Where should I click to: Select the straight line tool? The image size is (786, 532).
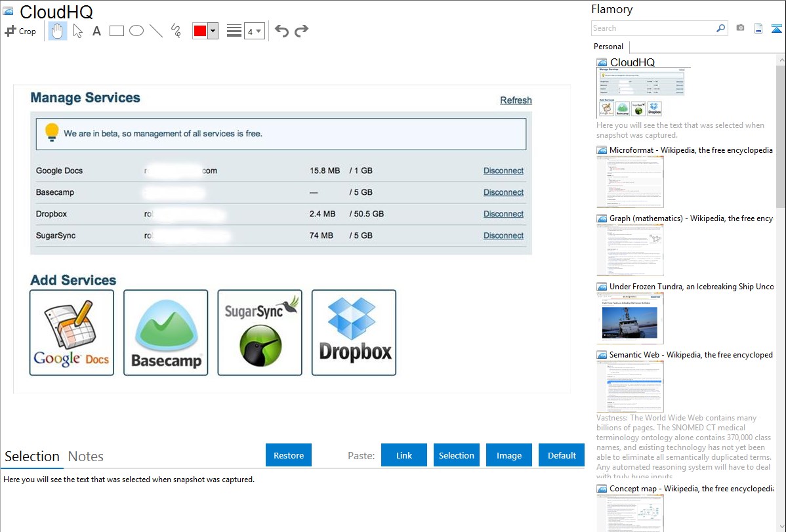(x=156, y=31)
